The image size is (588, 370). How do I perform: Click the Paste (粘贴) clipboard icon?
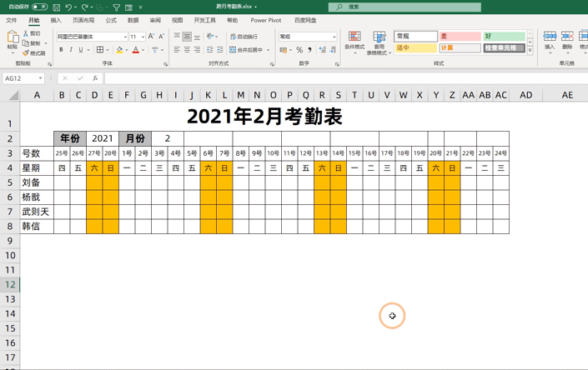pos(13,37)
